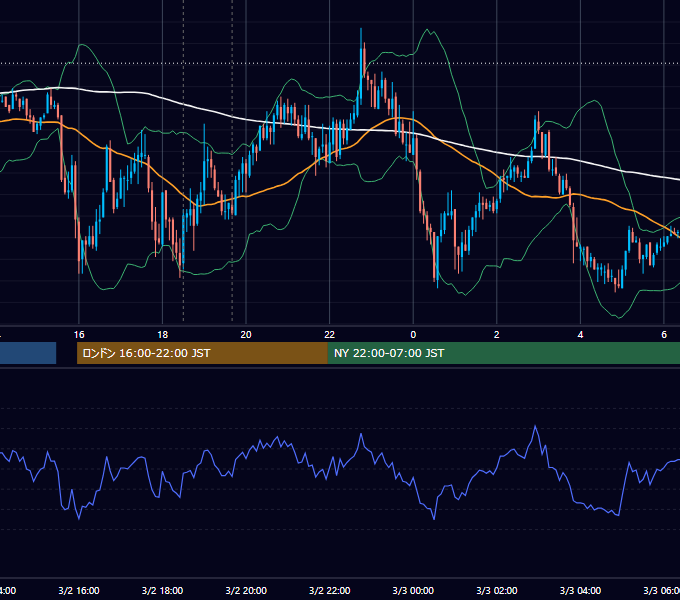The width and height of the screenshot is (680, 600).
Task: Click the '3/2 18:00' date label
Action: [x=163, y=591]
